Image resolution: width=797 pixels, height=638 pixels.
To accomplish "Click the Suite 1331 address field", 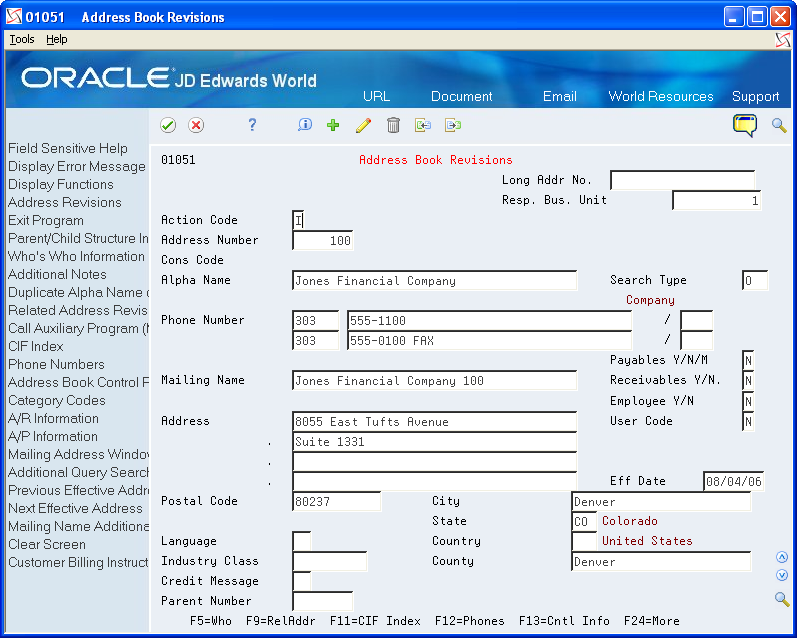I will click(x=435, y=442).
